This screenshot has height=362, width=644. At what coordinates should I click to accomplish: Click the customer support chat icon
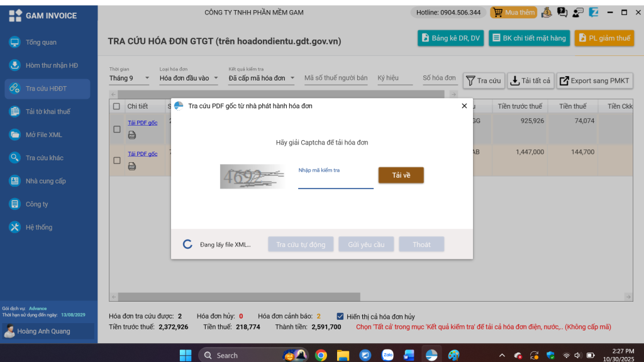pyautogui.click(x=577, y=12)
